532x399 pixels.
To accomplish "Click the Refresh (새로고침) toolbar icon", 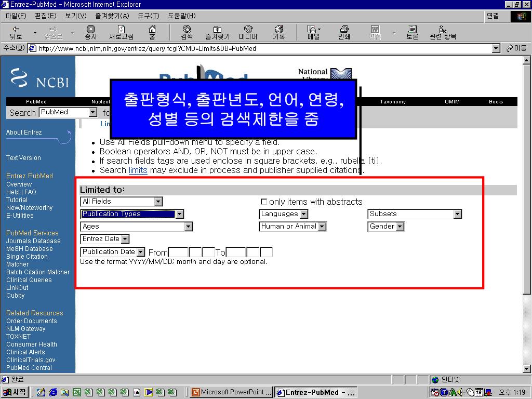I will [121, 33].
